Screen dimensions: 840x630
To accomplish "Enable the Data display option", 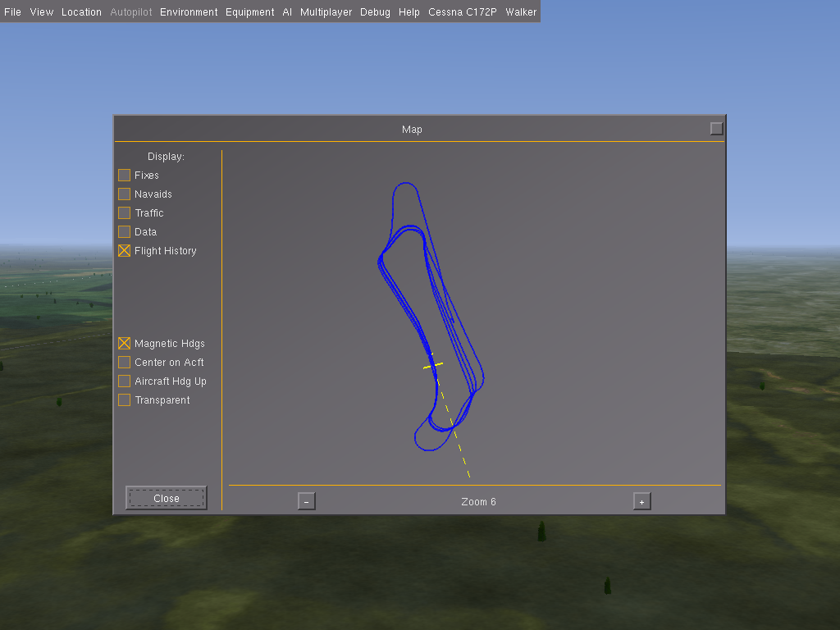I will 124,231.
